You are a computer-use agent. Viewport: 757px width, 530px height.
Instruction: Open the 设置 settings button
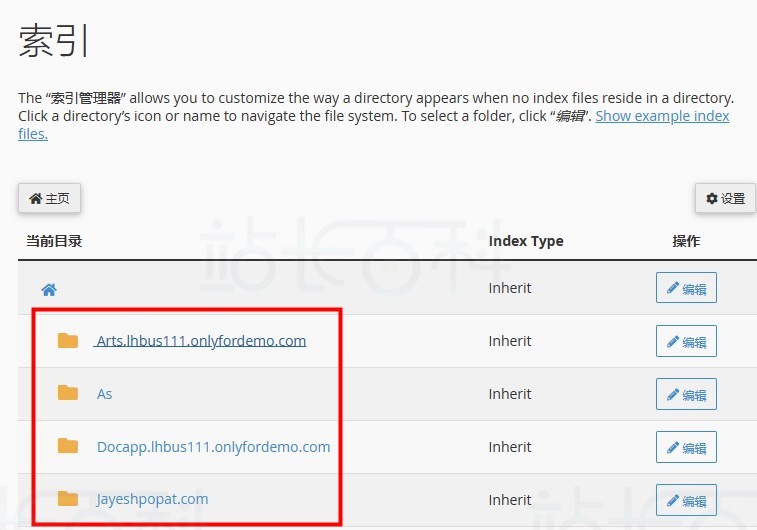tap(725, 198)
